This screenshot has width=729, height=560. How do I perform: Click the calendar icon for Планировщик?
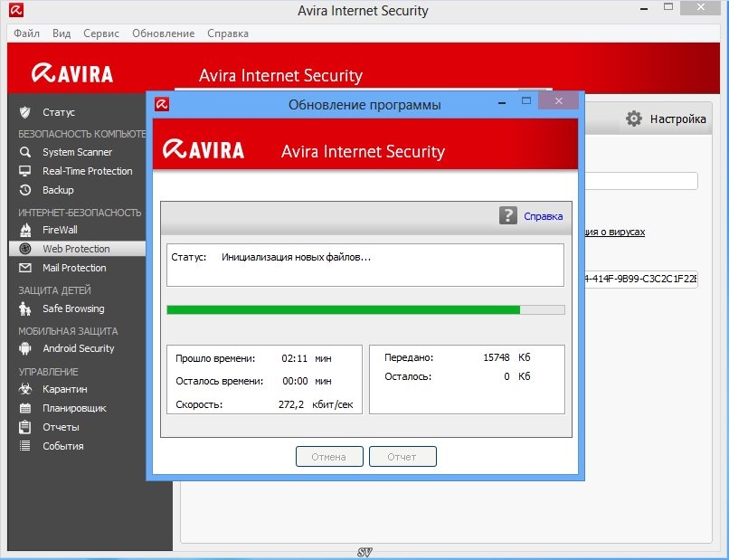click(x=25, y=408)
